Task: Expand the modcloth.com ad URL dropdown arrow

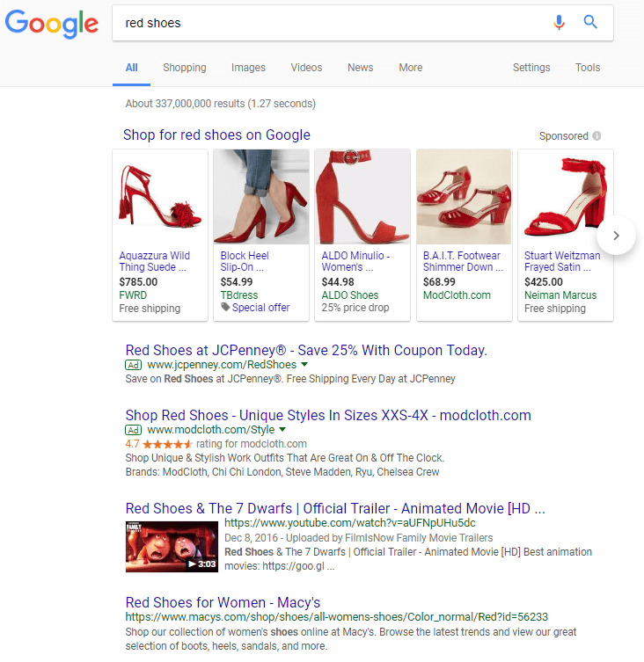Action: coord(282,430)
